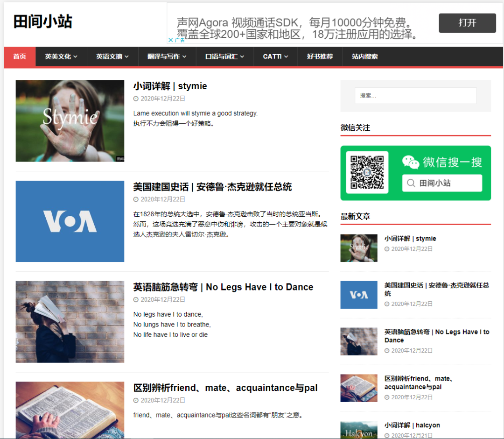This screenshot has width=504, height=439.
Task: Click sidebar Stymie small thumbnail
Action: pos(359,248)
